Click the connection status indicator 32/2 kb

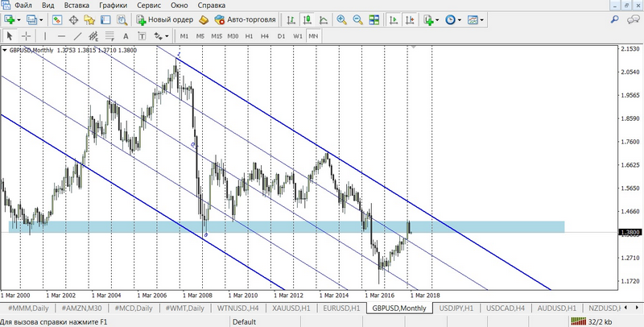click(x=605, y=321)
